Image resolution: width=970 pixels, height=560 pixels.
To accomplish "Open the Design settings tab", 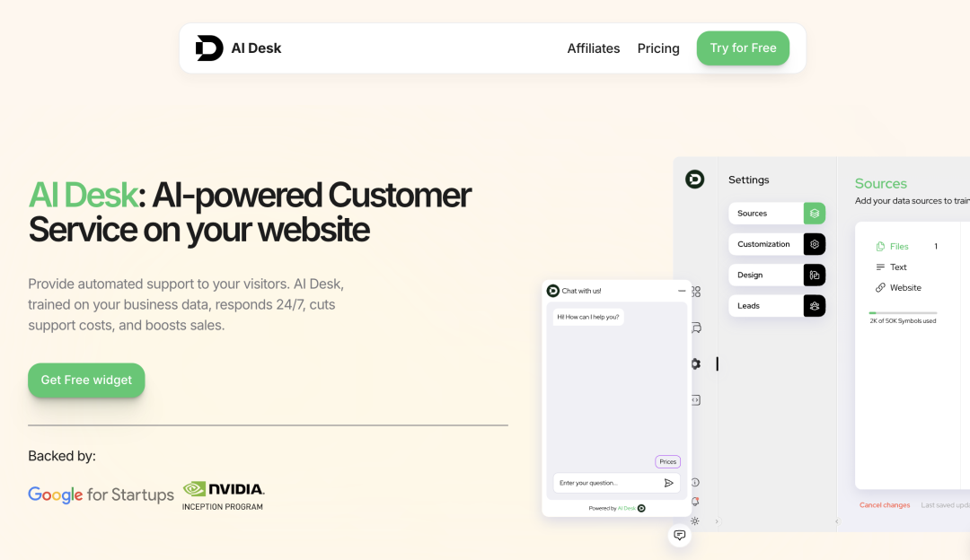I will (x=777, y=275).
